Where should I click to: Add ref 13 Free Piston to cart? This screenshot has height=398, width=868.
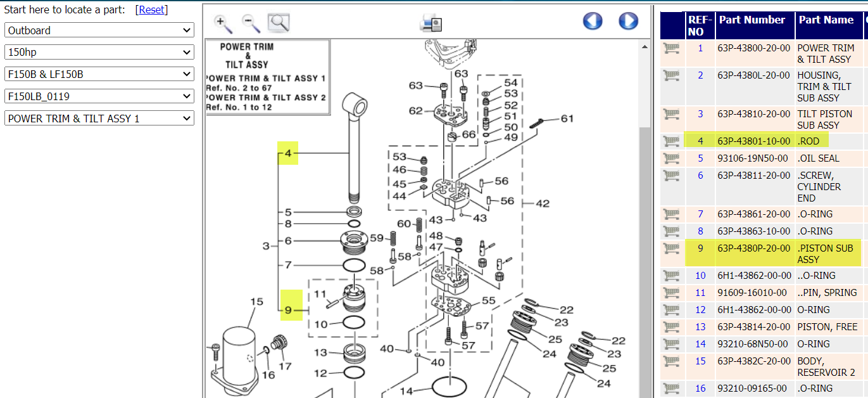[671, 327]
